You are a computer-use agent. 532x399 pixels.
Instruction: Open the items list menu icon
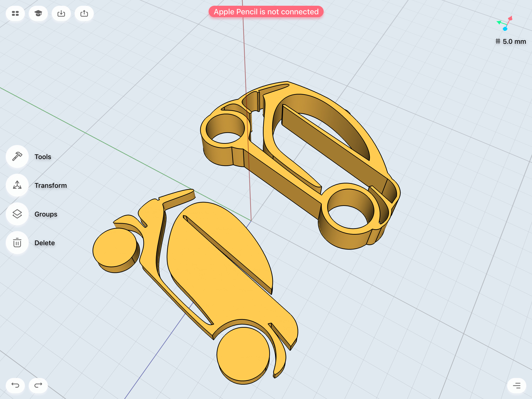516,386
